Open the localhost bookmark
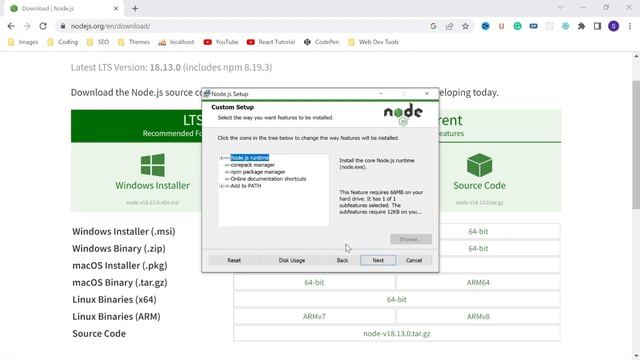Viewport: 640px width, 360px height. tap(176, 42)
